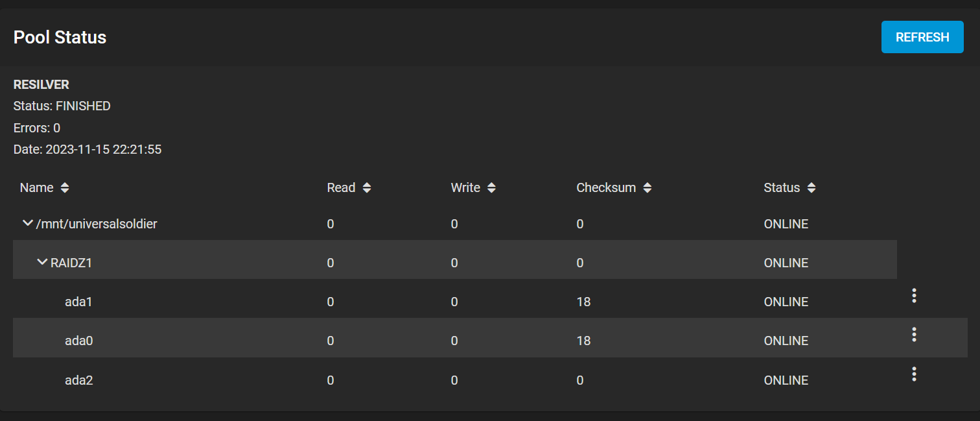The image size is (980, 421).
Task: Collapse the /mnt/universalsoldier pool node
Action: [x=28, y=223]
